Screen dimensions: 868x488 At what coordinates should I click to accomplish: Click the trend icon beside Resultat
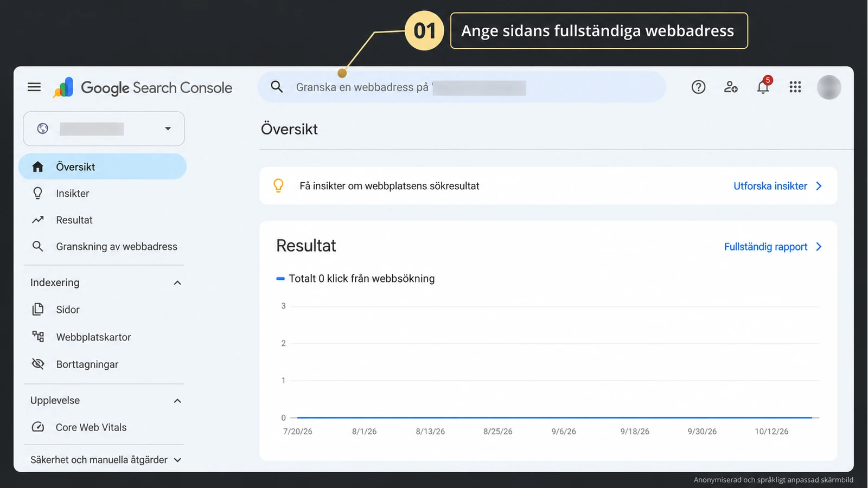coord(37,220)
